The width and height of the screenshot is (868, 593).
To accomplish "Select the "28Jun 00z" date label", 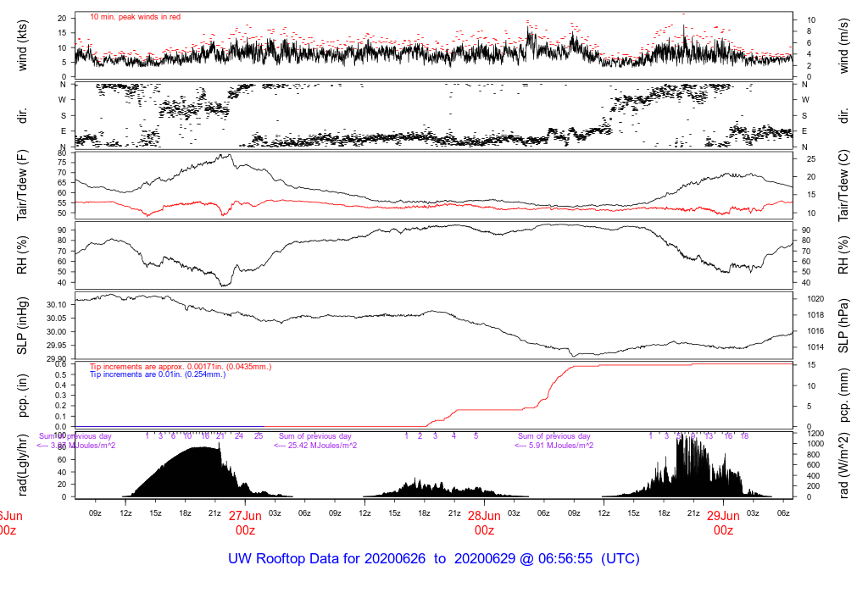I will click(484, 523).
